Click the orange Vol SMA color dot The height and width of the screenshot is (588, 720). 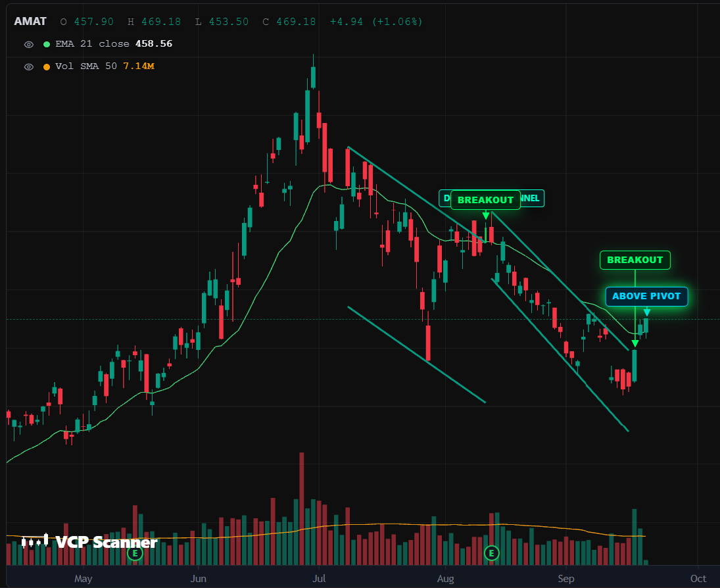[47, 67]
